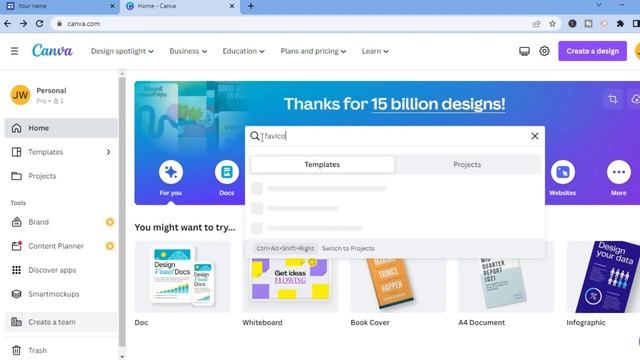Click browser back arrow
The image size is (640, 360).
pos(7,24)
